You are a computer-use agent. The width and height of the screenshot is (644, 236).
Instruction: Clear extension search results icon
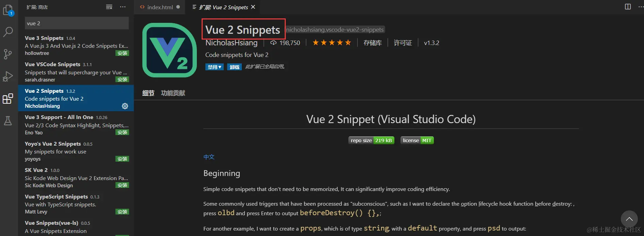[x=109, y=7]
